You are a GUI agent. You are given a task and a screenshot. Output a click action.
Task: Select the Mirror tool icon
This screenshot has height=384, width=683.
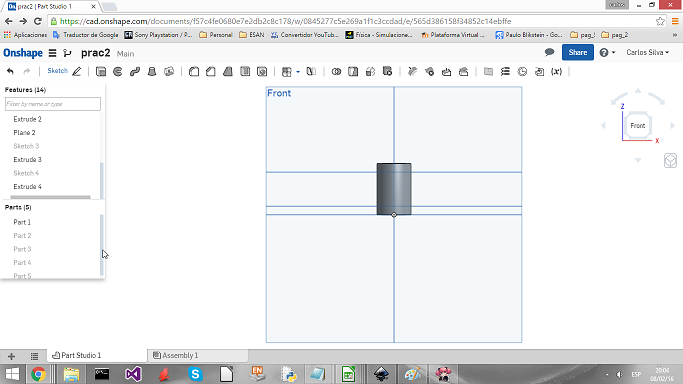[311, 71]
